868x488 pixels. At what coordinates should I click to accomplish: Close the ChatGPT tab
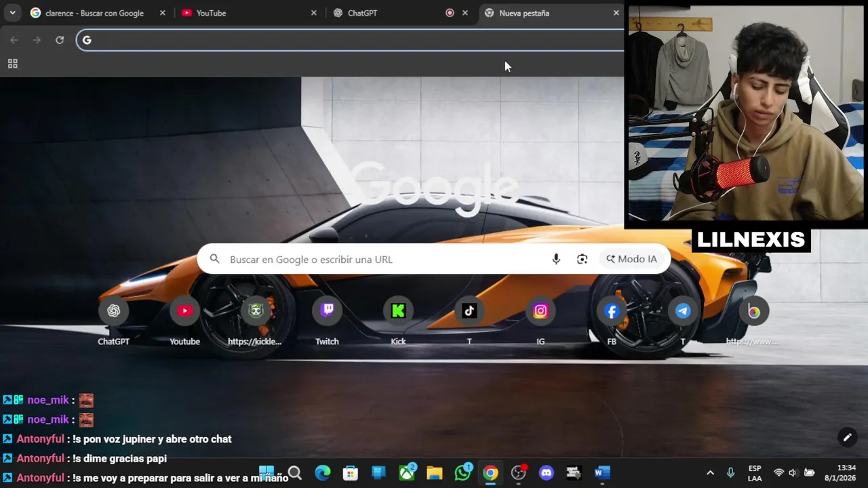click(x=465, y=13)
